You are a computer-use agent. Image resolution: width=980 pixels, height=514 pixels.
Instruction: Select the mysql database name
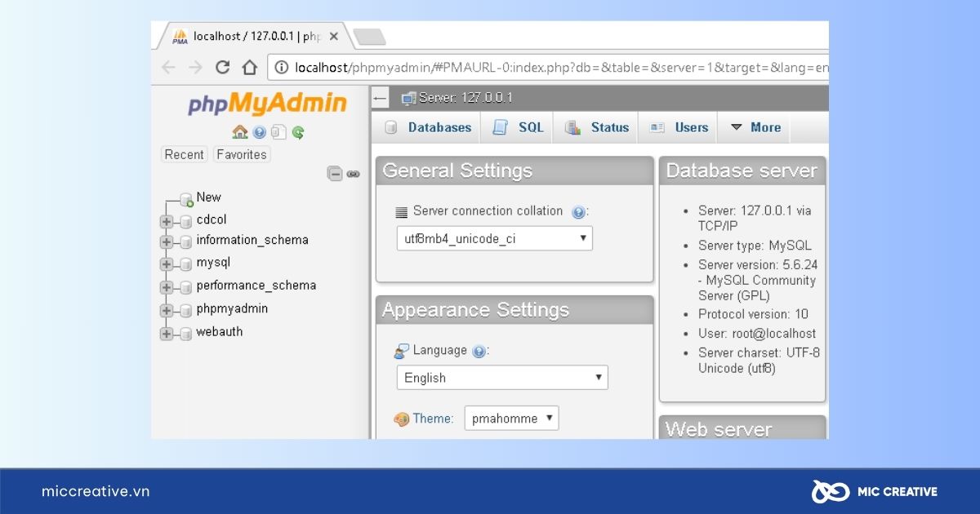pos(213,263)
